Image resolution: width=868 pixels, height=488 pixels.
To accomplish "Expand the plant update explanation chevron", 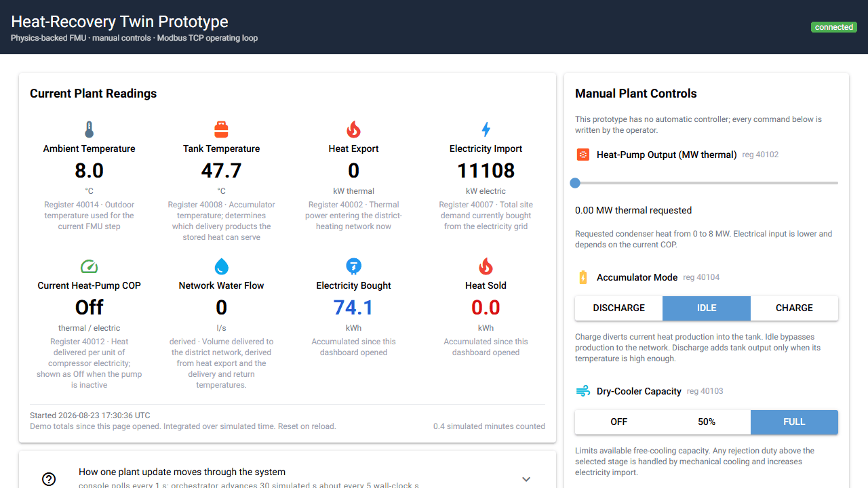I will [x=526, y=479].
